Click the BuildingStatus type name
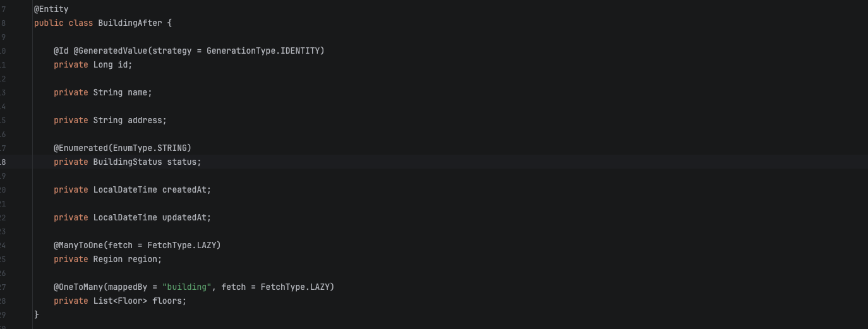Viewport: 868px width, 329px height. coord(128,162)
